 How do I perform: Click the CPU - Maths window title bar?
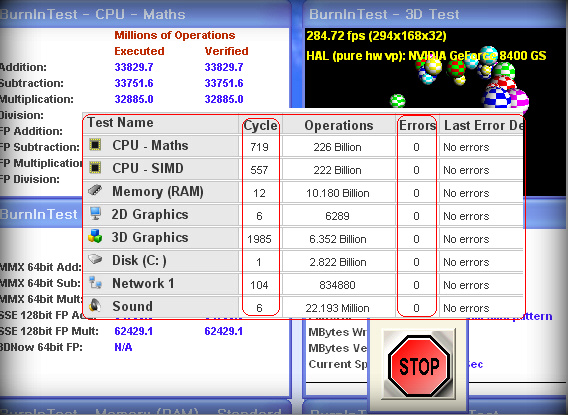[145, 14]
